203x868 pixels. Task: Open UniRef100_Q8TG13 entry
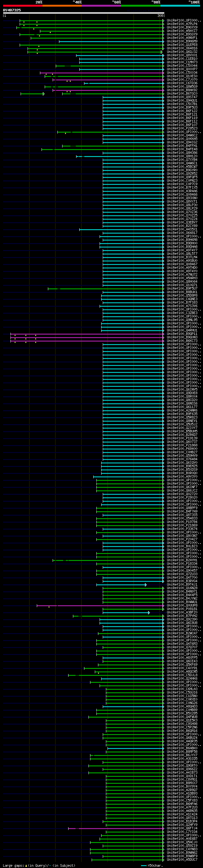tap(182, 818)
